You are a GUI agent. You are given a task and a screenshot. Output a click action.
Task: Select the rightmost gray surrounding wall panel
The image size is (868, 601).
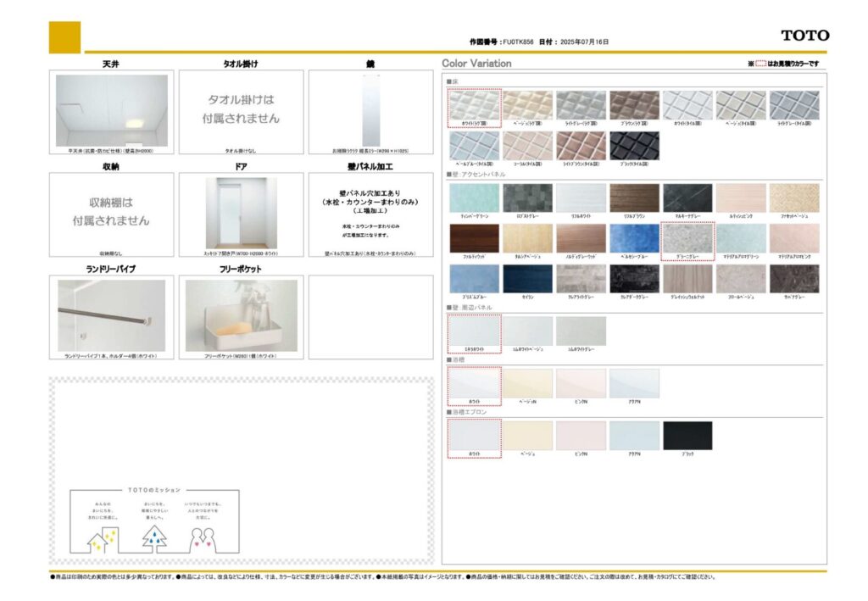coord(581,331)
